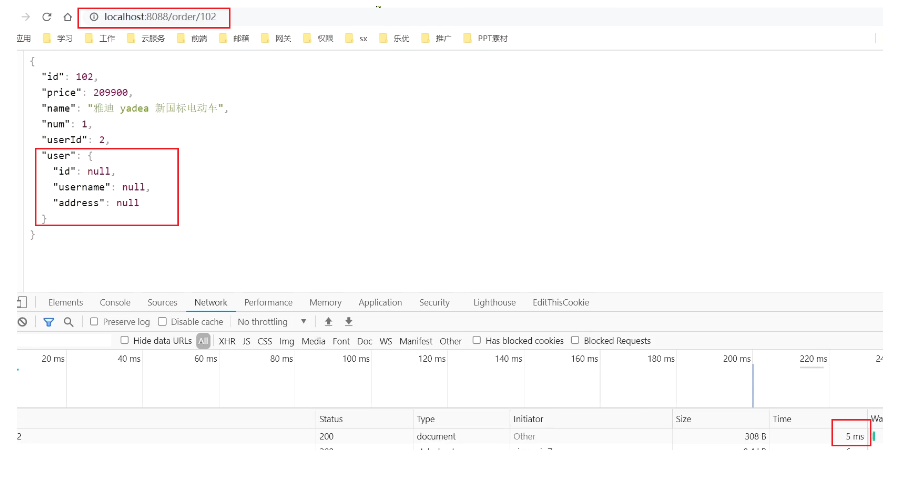
Task: Switch to the Console tab
Action: pyautogui.click(x=115, y=303)
